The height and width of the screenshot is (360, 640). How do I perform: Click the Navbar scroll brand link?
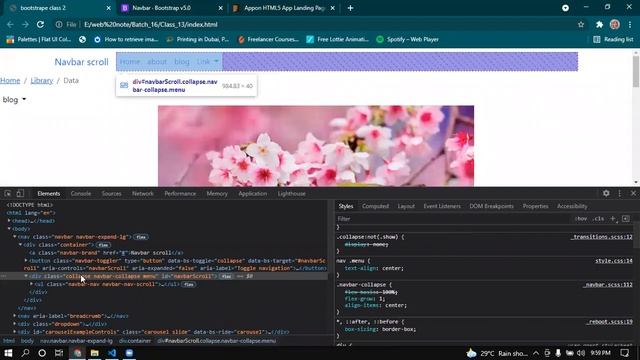82,62
